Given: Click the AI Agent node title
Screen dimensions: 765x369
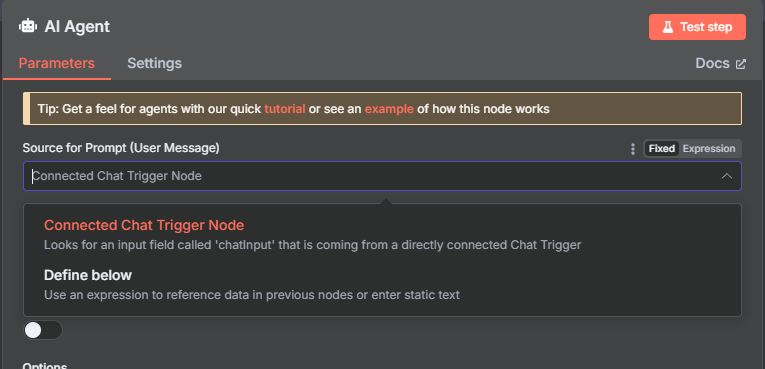Looking at the screenshot, I should [x=77, y=26].
